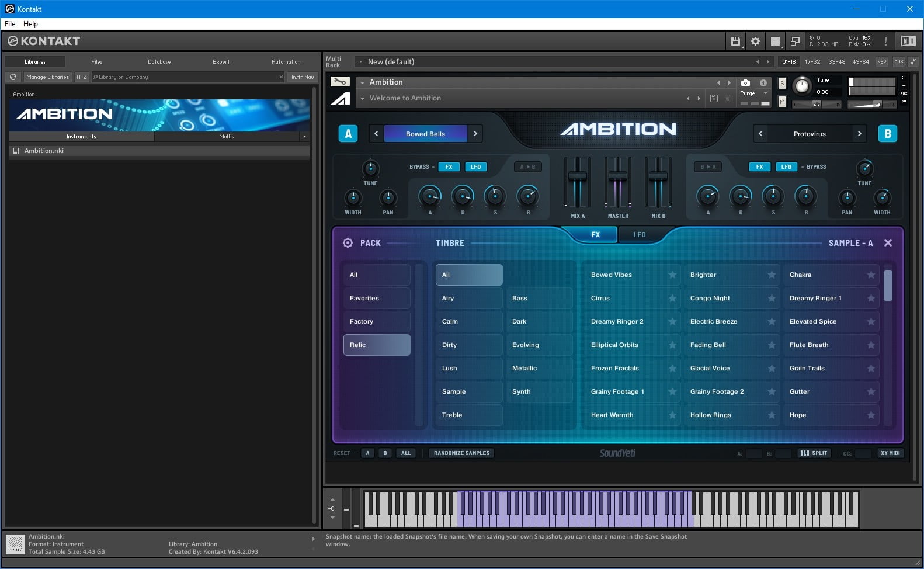Adjust the MIX A fader
The height and width of the screenshot is (569, 924).
(577, 176)
